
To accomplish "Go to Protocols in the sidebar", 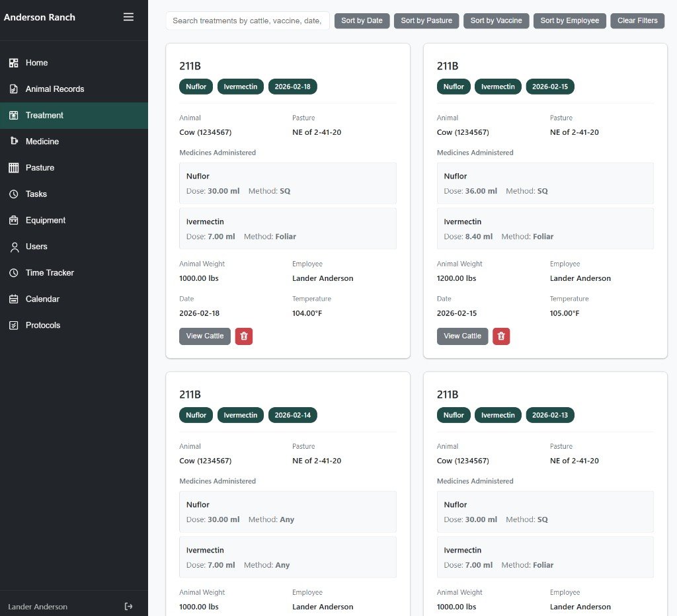I will tap(43, 325).
